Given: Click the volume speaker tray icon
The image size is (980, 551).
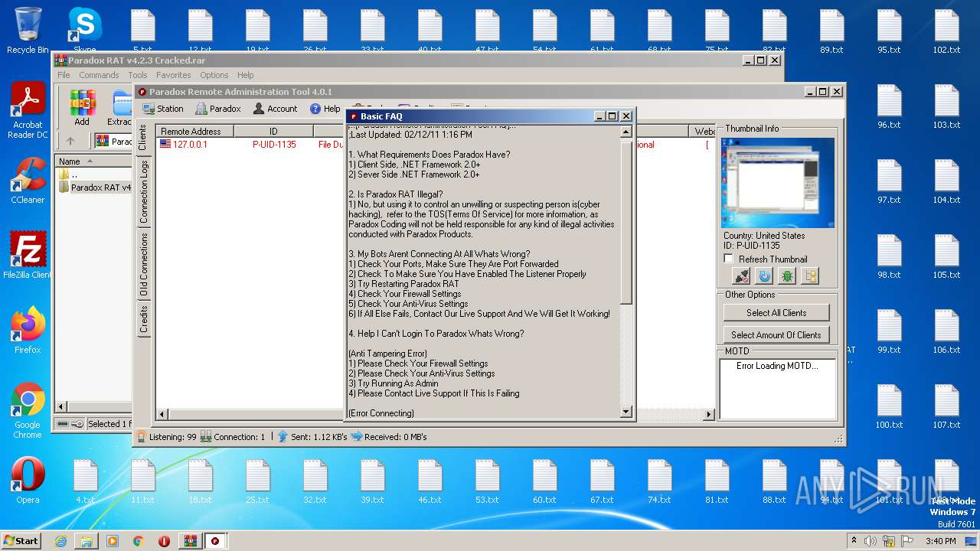Looking at the screenshot, I should (x=871, y=541).
